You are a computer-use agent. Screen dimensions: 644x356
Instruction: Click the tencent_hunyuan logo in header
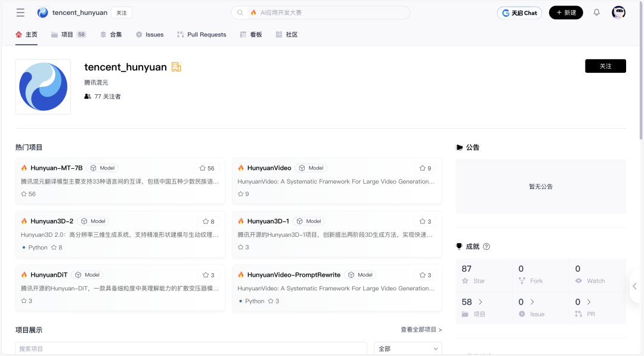42,13
